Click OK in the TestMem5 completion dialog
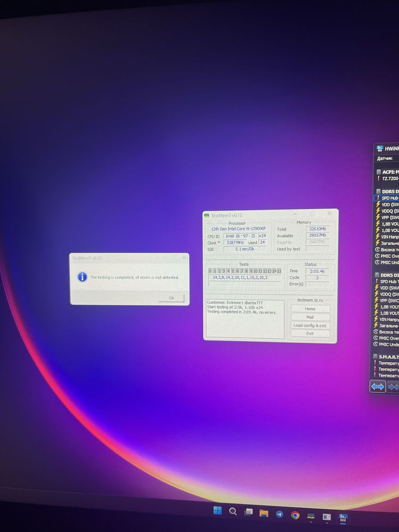This screenshot has height=532, width=399. point(171,298)
